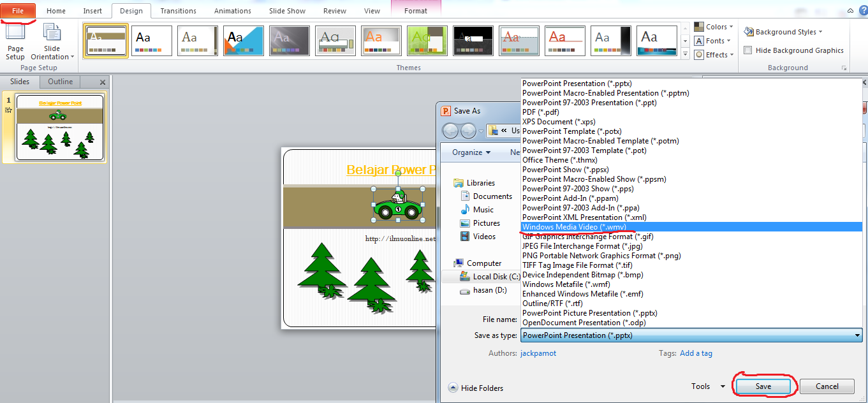
Task: Open the Review tab
Action: coord(335,11)
